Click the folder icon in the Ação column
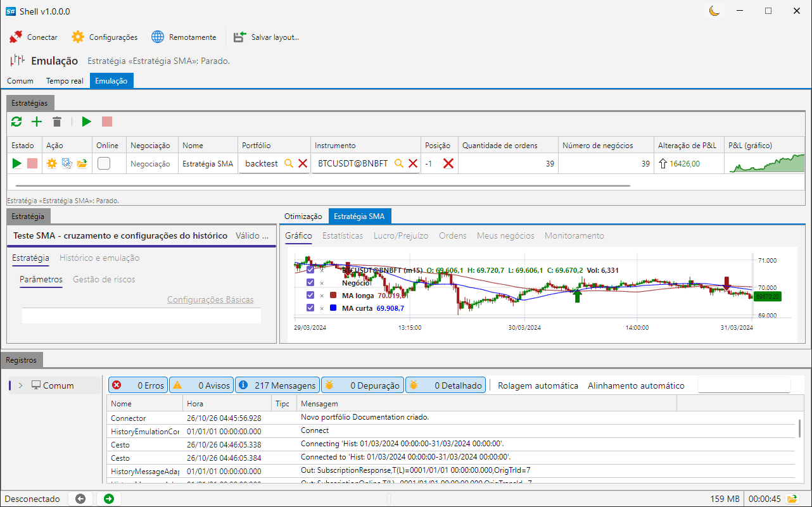This screenshot has height=507, width=812. (82, 163)
